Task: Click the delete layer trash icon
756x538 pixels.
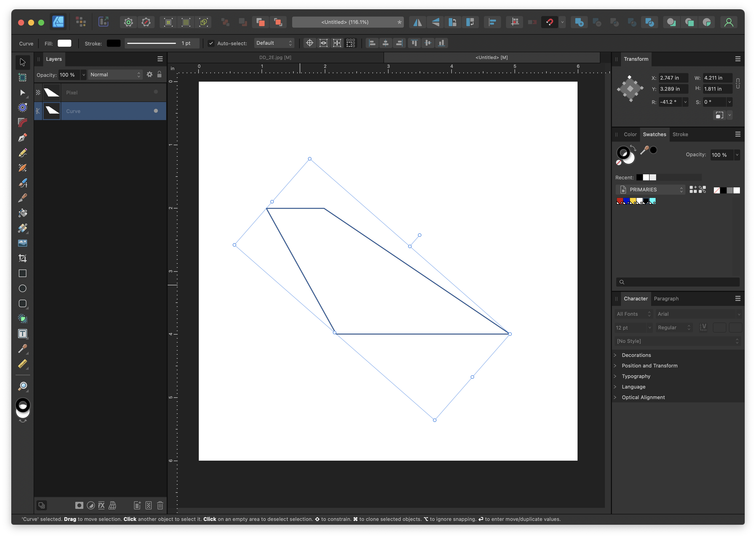Action: (x=160, y=505)
